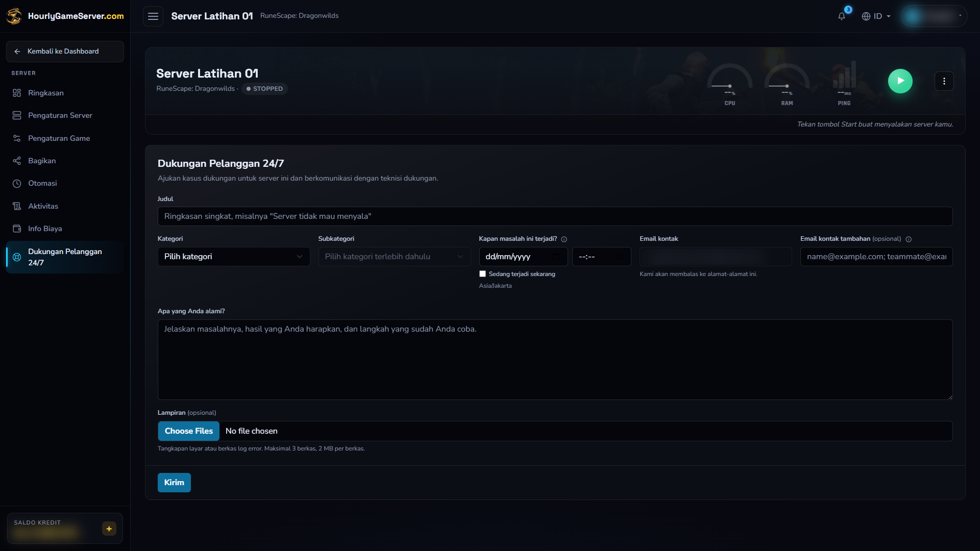Click the Choose Files button
The width and height of the screenshot is (980, 551).
tap(189, 431)
